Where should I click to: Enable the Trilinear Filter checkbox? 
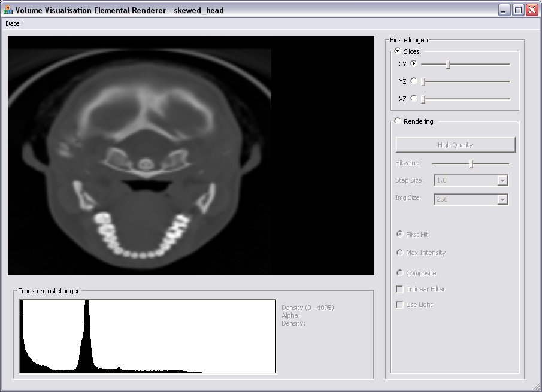(x=399, y=289)
